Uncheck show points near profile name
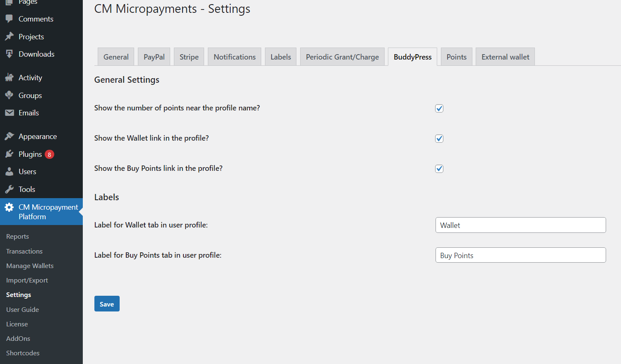 (x=439, y=108)
